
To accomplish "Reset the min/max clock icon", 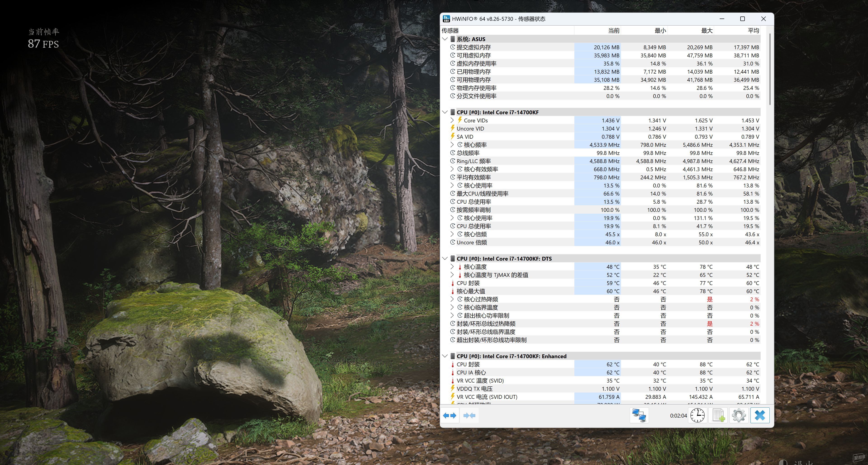I will click(x=698, y=416).
